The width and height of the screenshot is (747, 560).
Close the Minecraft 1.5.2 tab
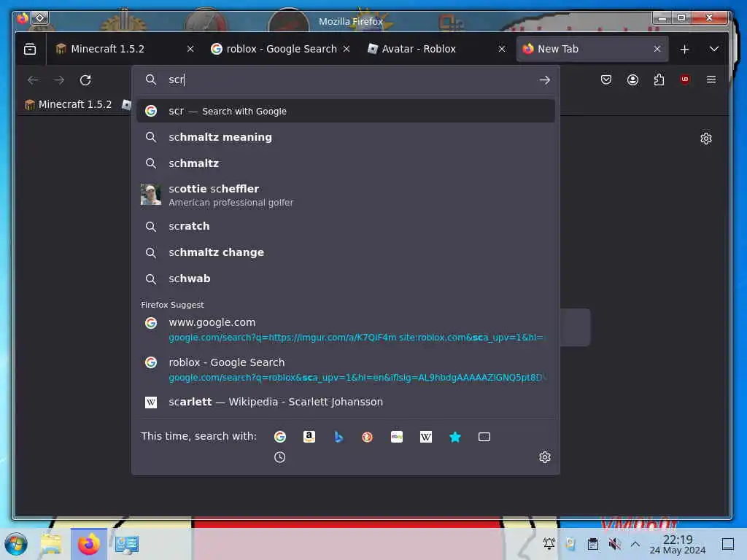point(190,49)
